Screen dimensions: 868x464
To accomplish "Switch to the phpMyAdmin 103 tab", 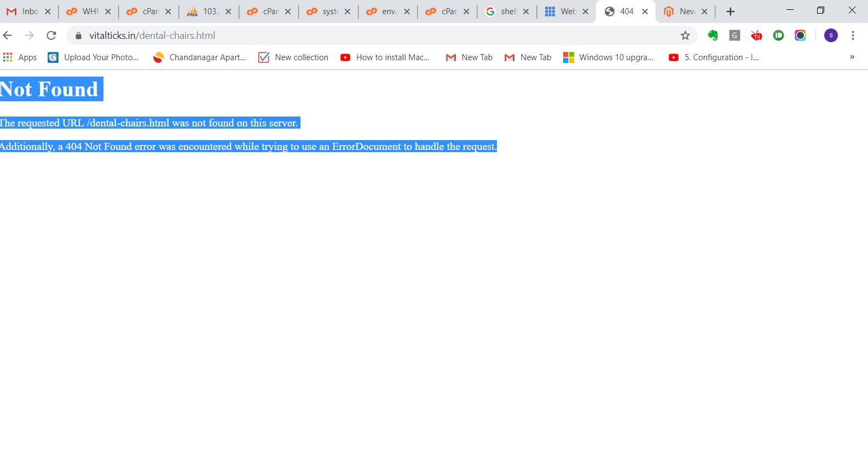I will click(x=205, y=11).
